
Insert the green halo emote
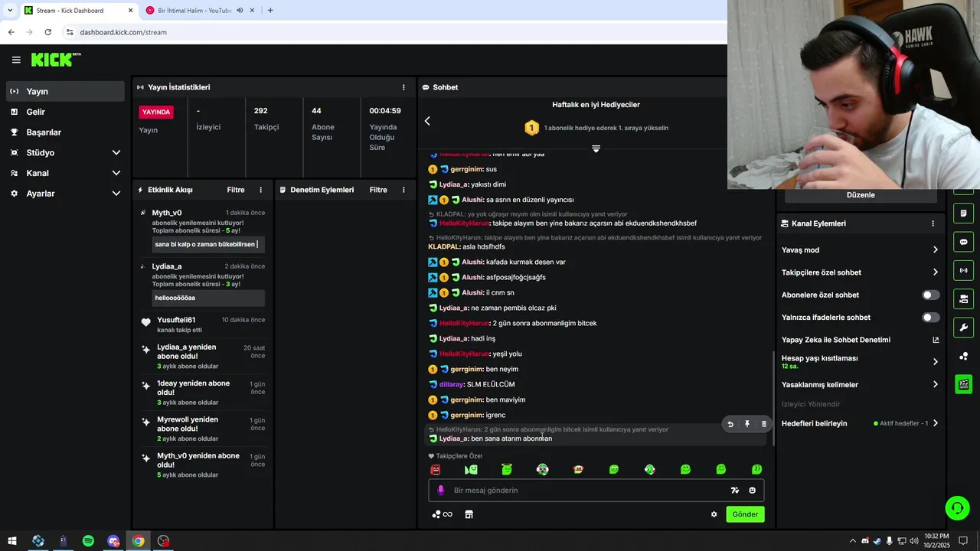click(507, 469)
